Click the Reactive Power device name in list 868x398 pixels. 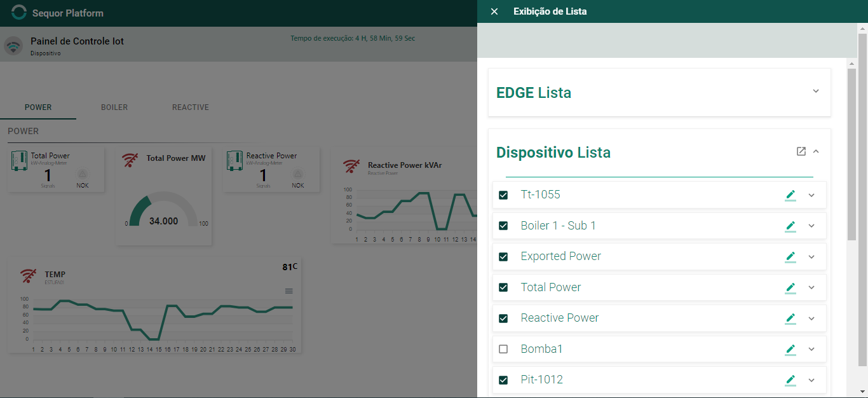560,318
